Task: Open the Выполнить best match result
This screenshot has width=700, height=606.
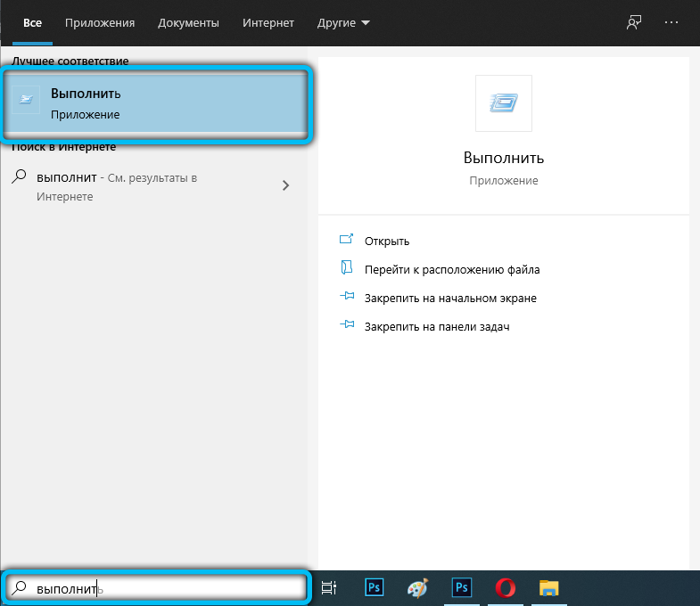Action: 157,103
